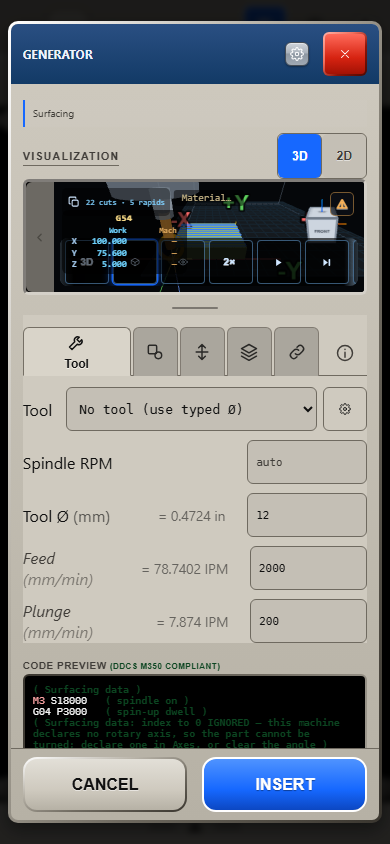The image size is (390, 844).
Task: Select the Tool tab
Action: coord(76,353)
